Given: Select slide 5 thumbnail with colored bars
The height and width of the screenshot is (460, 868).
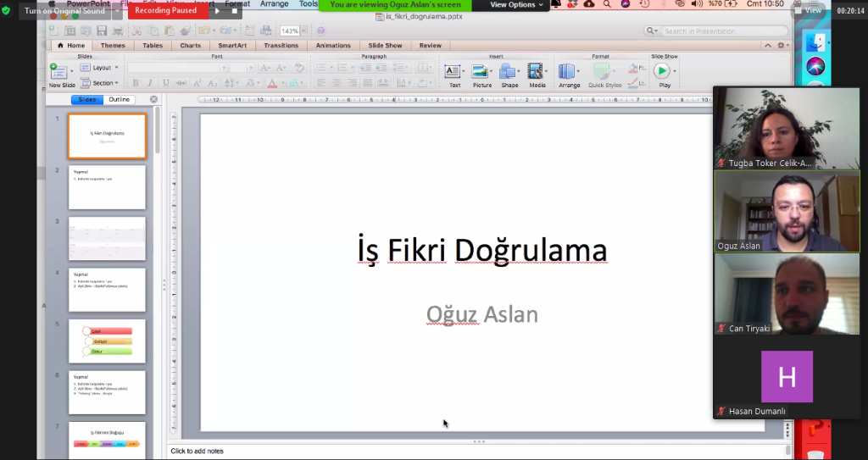Looking at the screenshot, I should (107, 341).
